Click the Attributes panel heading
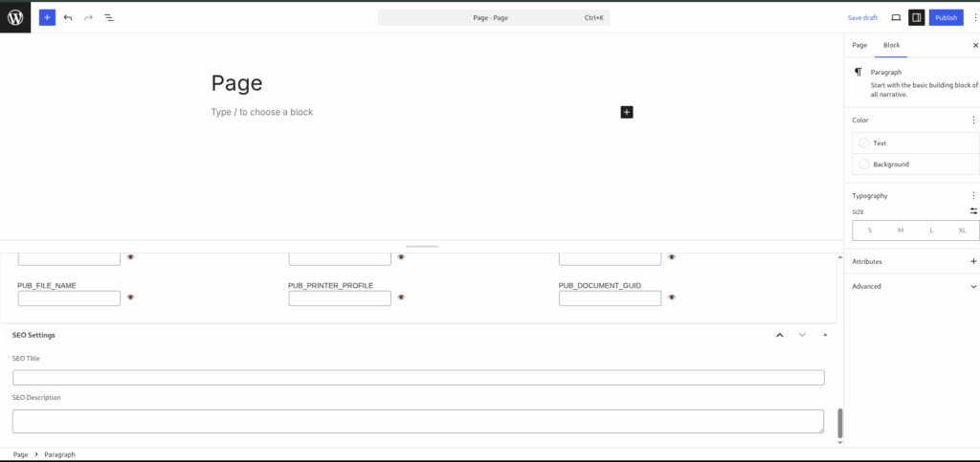The width and height of the screenshot is (980, 462). tap(867, 261)
